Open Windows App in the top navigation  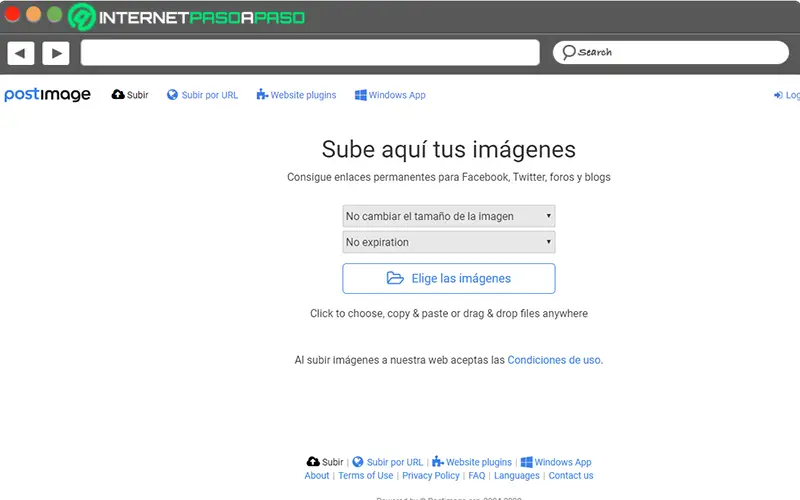(397, 95)
